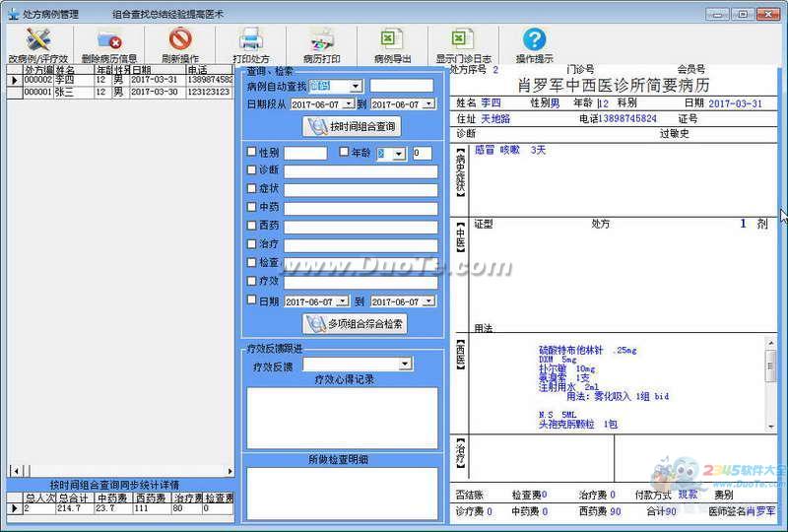Viewport: 788px width, 532px height.
Task: Click the phone number 13898745824
Action: click(627, 118)
